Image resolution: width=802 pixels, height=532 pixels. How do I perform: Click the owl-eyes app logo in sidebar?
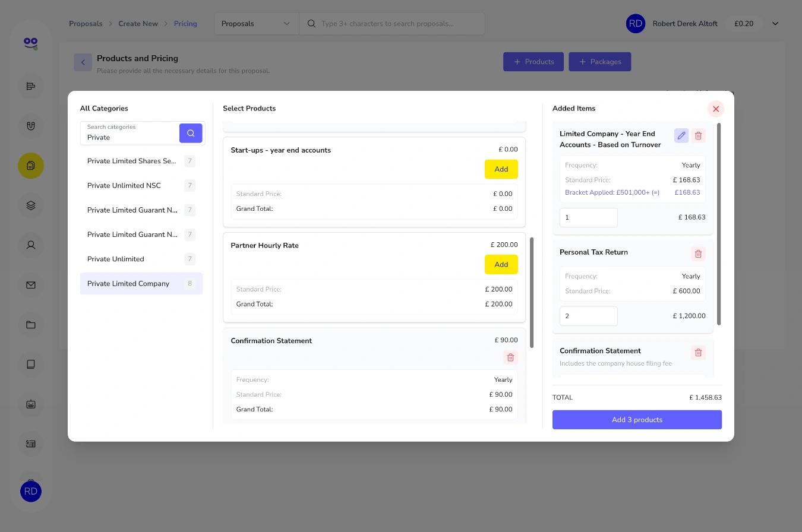point(31,43)
